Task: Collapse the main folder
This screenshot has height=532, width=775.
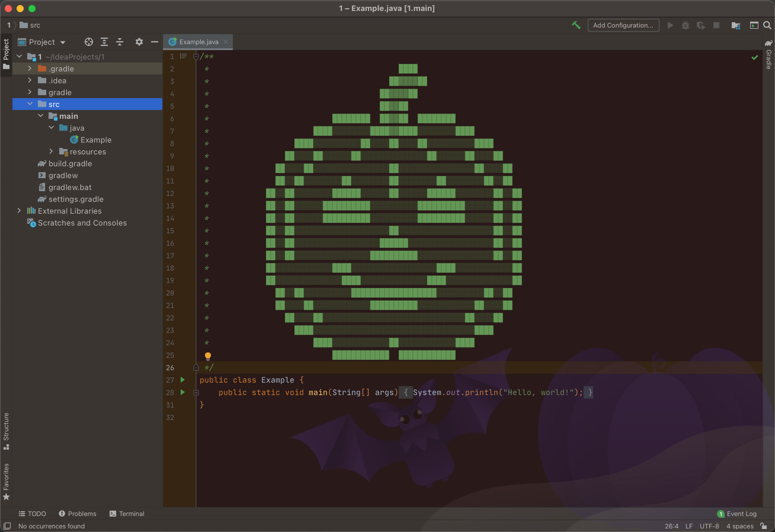Action: pos(40,115)
